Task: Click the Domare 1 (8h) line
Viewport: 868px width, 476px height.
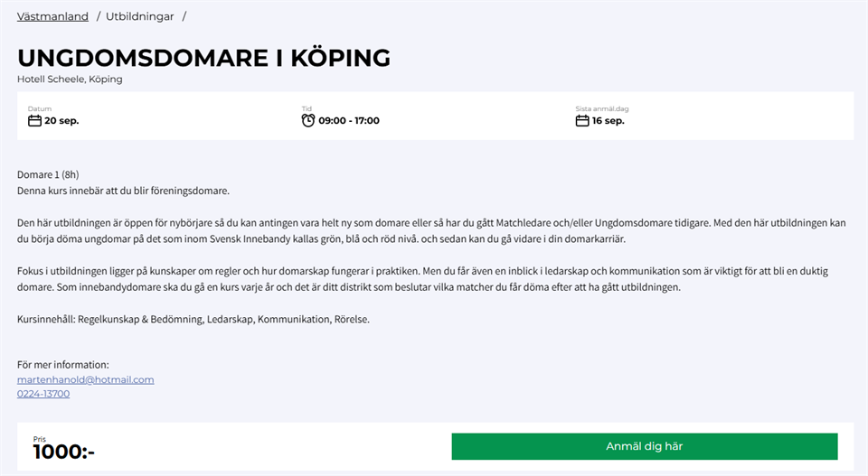Action: pos(48,174)
